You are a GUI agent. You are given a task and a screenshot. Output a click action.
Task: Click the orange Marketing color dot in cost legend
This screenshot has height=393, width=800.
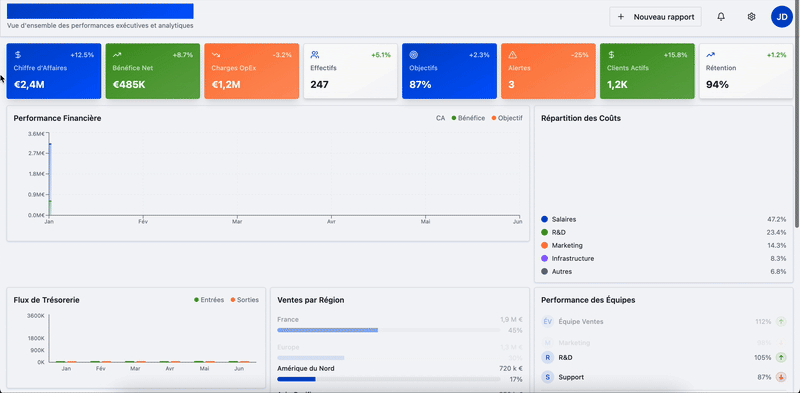(544, 245)
